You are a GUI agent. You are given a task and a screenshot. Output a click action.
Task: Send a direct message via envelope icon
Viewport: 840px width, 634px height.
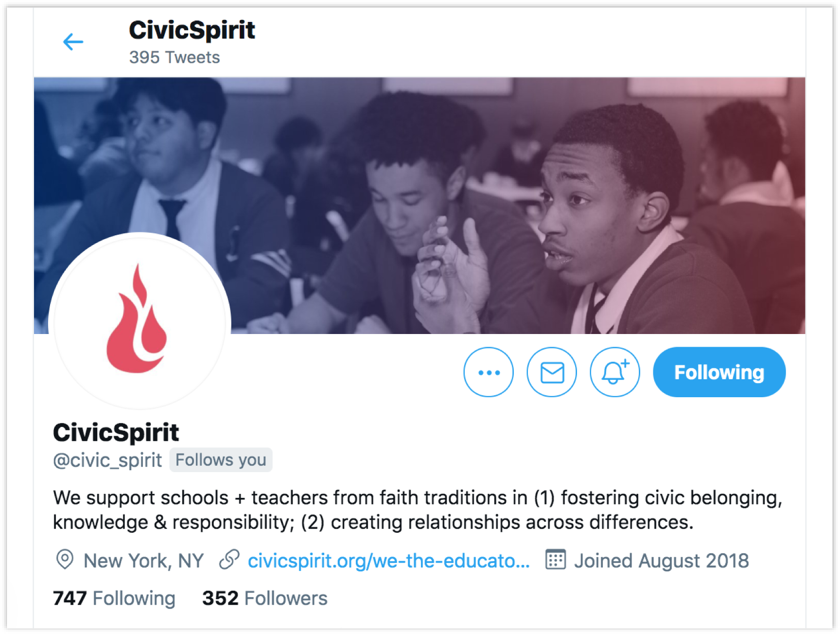(552, 372)
